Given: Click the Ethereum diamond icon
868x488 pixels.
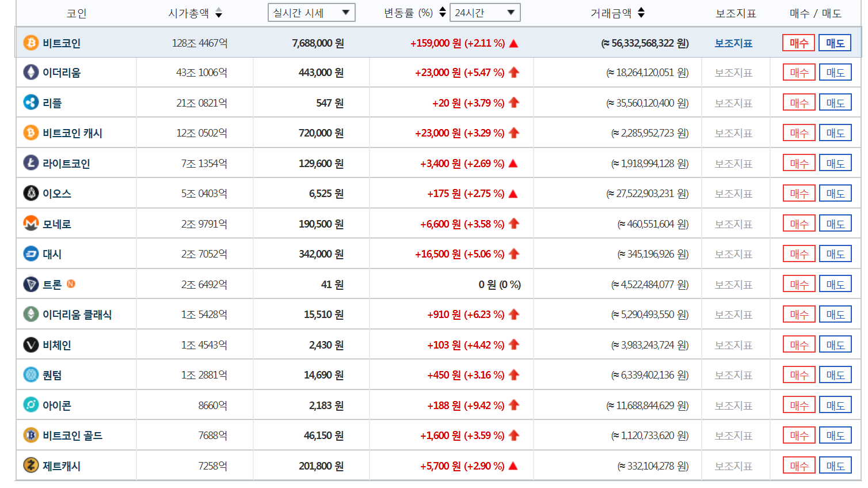Looking at the screenshot, I should pyautogui.click(x=31, y=73).
